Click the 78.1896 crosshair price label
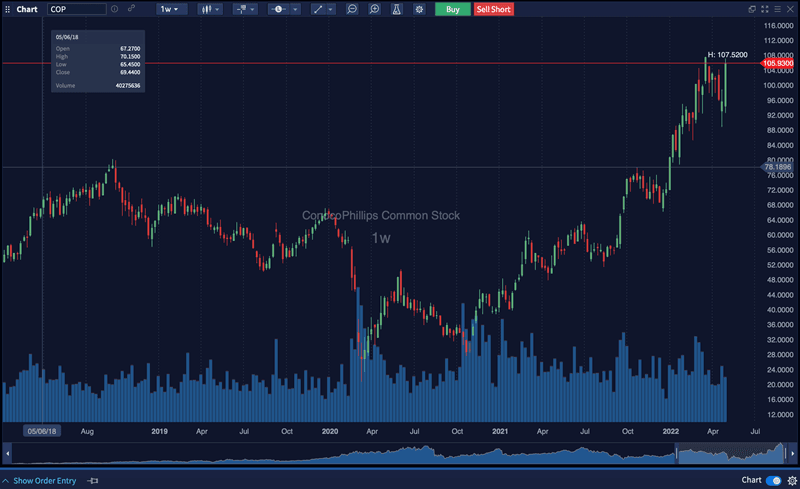This screenshot has height=489, width=800. coord(777,167)
